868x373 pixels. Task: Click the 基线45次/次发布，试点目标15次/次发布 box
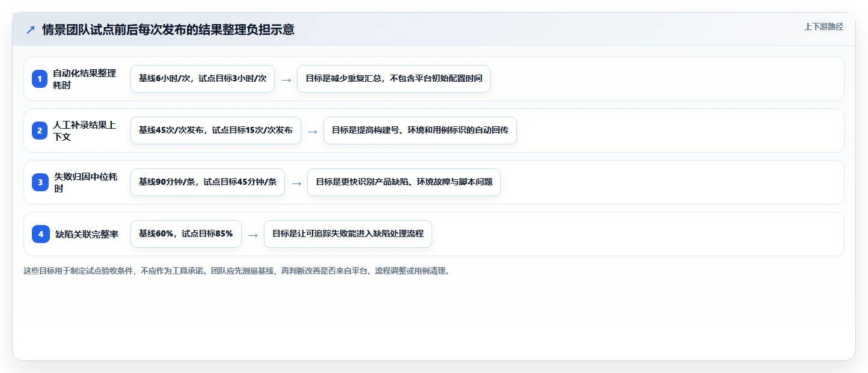pyautogui.click(x=216, y=131)
